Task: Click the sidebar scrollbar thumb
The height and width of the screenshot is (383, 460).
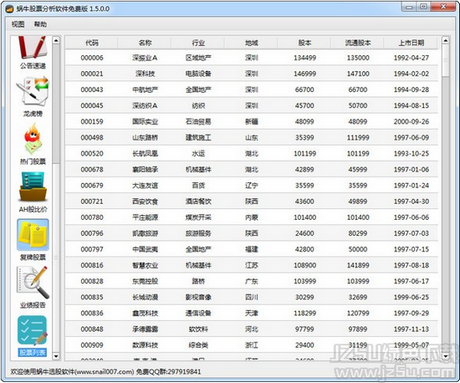Action: (56, 104)
